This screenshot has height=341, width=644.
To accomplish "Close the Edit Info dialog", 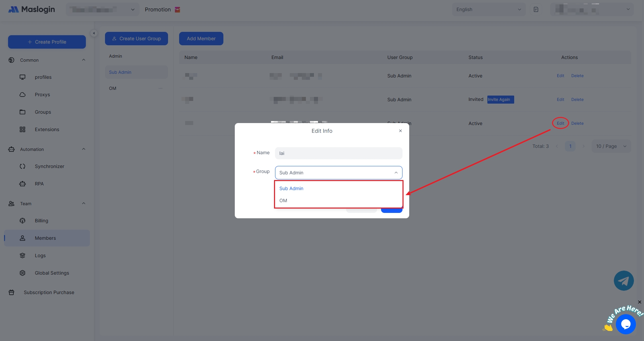I will click(400, 131).
